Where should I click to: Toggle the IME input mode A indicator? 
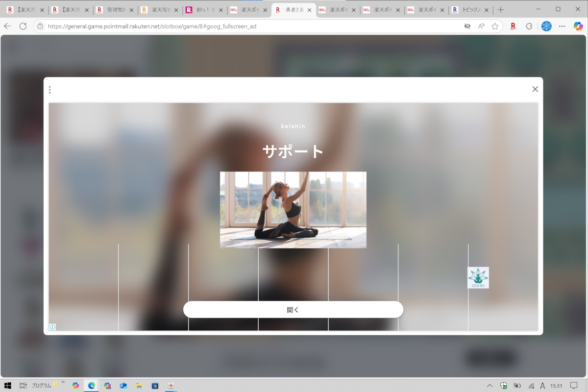coord(542,386)
